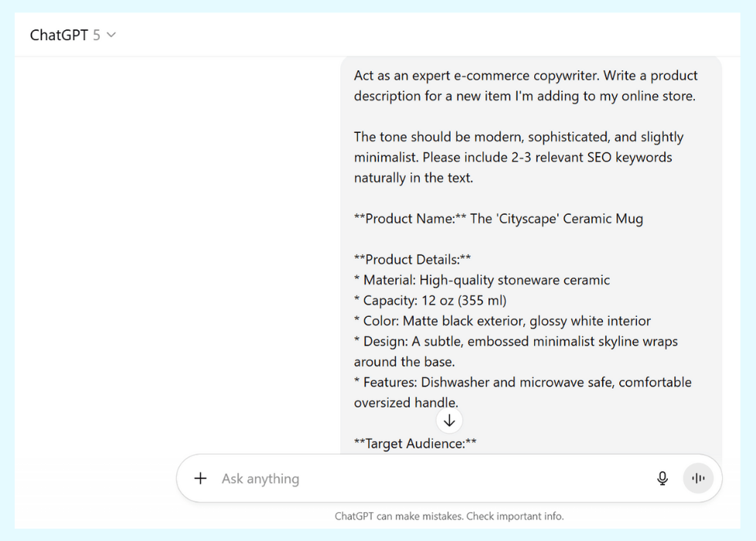Click the 'Material: High-quality stoneware ceramic' bullet
Viewport: 756px width, 541px height.
tap(482, 280)
